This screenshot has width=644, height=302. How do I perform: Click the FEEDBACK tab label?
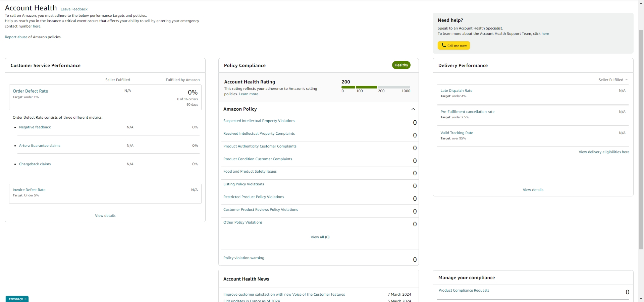[x=16, y=299]
